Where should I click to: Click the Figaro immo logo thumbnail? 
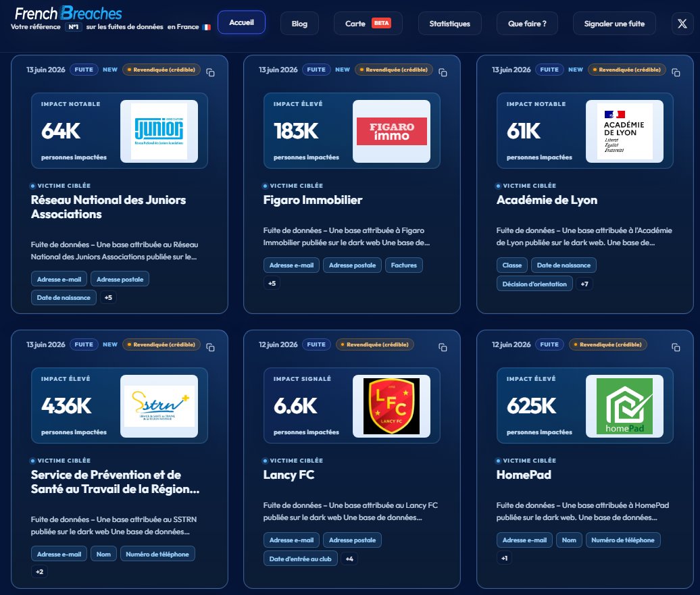click(391, 131)
